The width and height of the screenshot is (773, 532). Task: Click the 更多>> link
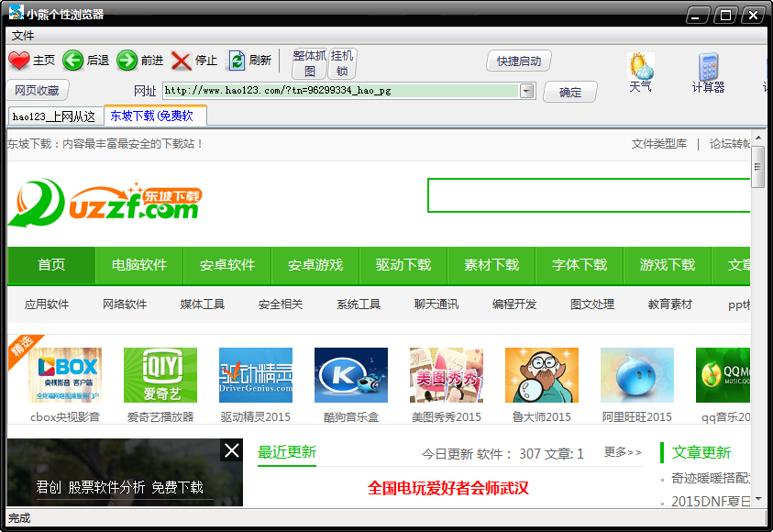[624, 452]
